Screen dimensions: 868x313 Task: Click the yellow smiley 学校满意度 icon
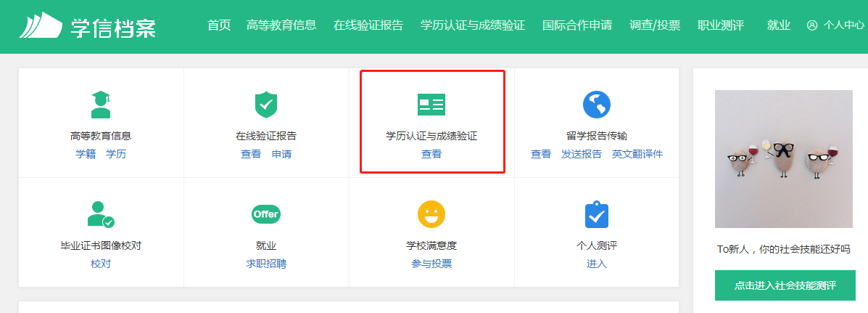click(431, 214)
